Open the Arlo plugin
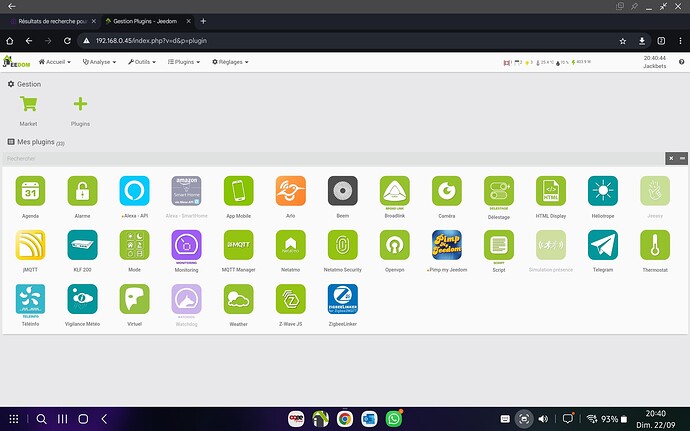 (x=290, y=191)
